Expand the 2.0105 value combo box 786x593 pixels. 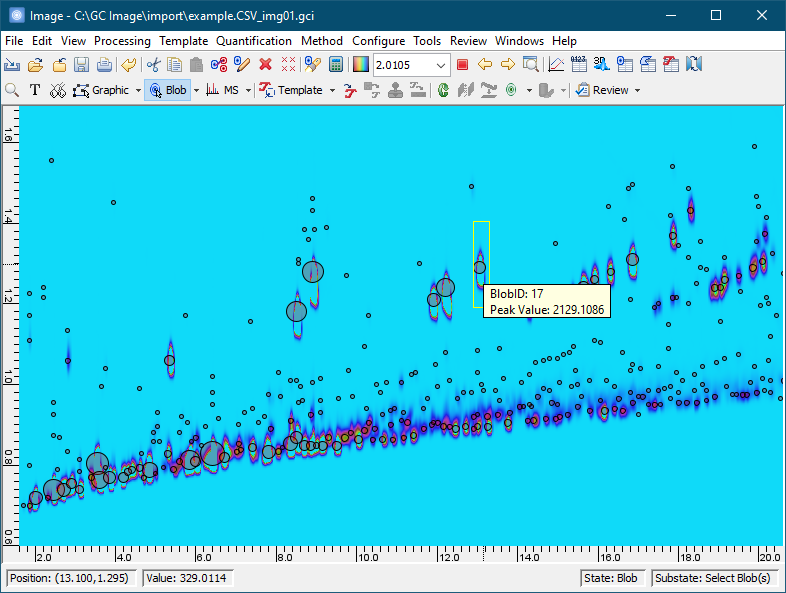pyautogui.click(x=442, y=65)
